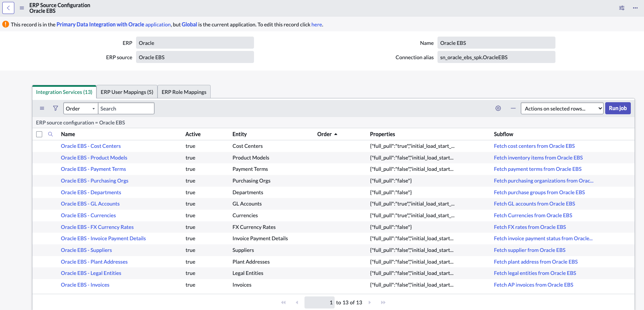Go to next page of list
This screenshot has width=644, height=310.
click(x=370, y=302)
